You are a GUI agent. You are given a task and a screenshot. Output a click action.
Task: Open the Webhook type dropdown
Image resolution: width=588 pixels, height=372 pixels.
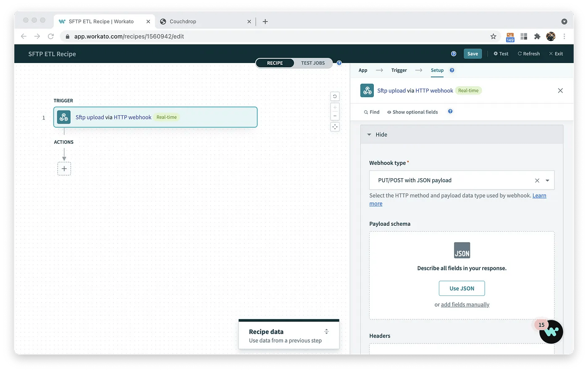tap(547, 180)
